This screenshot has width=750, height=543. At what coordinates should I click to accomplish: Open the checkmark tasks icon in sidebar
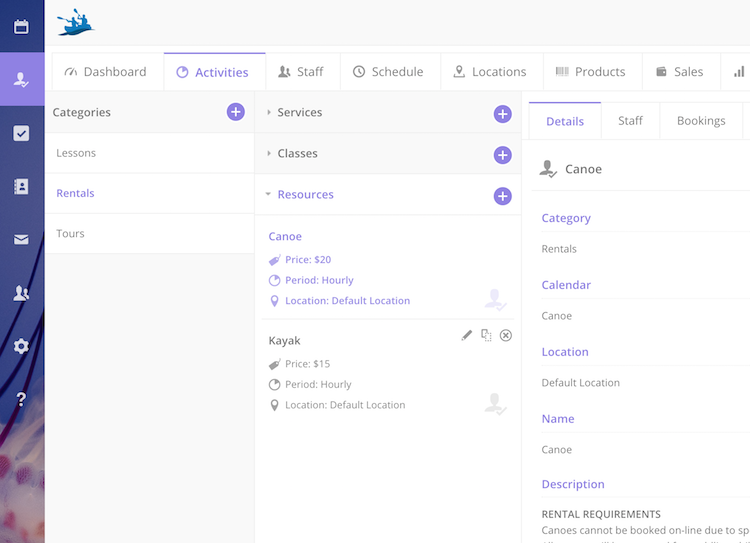click(21, 133)
